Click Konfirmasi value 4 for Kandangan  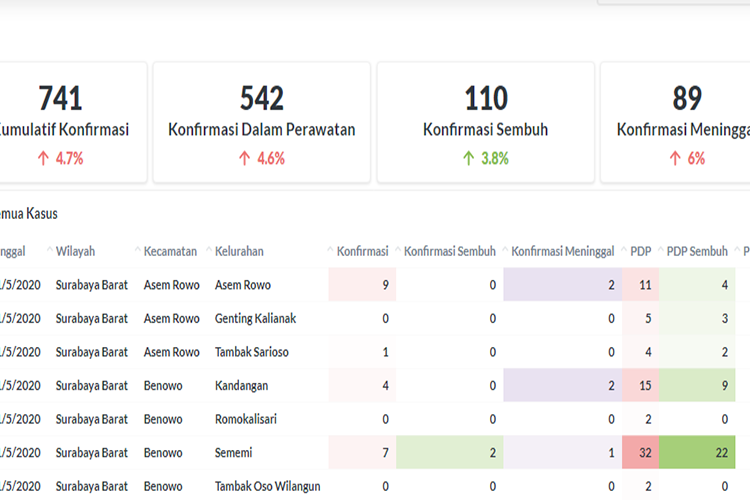coord(386,385)
